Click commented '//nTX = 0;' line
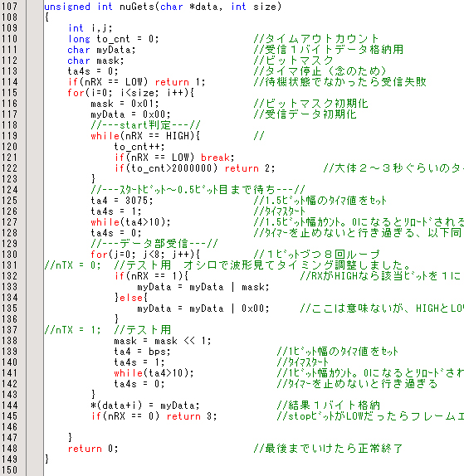464x476 pixels. pyautogui.click(x=72, y=265)
